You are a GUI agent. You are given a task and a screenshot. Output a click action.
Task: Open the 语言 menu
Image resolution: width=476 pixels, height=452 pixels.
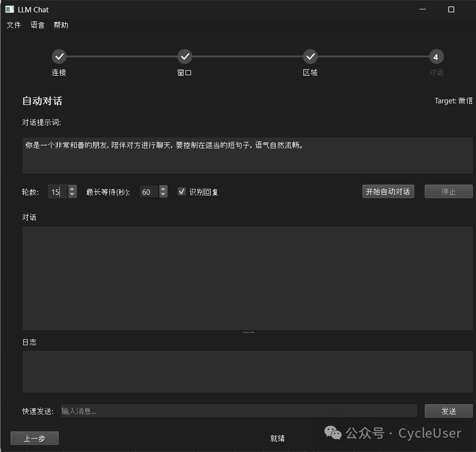tap(37, 25)
